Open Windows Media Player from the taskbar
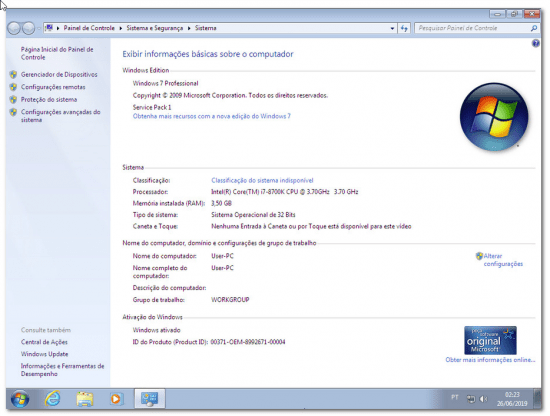 tap(116, 399)
